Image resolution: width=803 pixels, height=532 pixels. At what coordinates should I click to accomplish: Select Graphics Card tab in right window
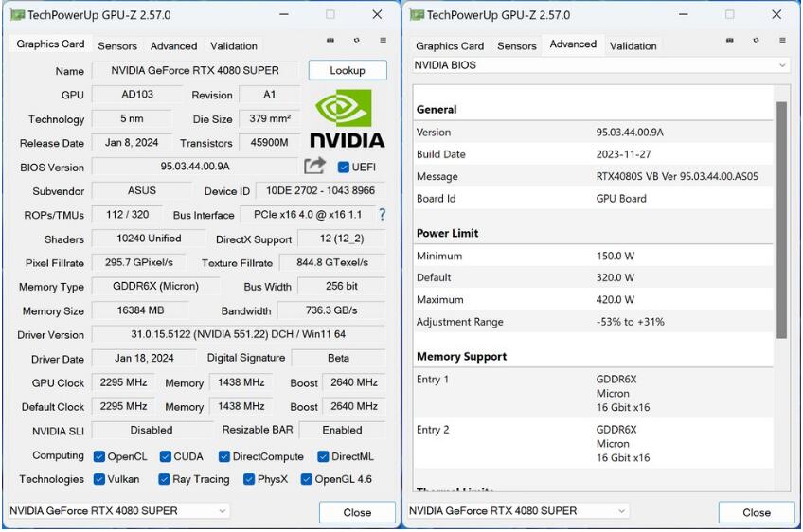[x=450, y=46]
